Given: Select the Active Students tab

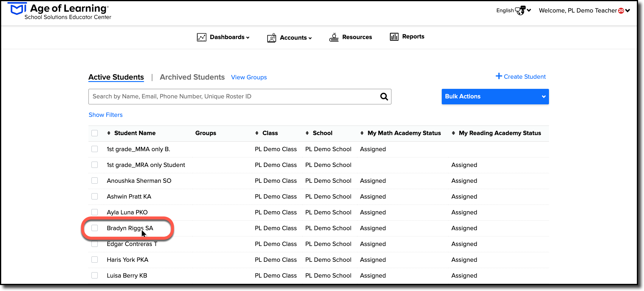Looking at the screenshot, I should click(116, 77).
